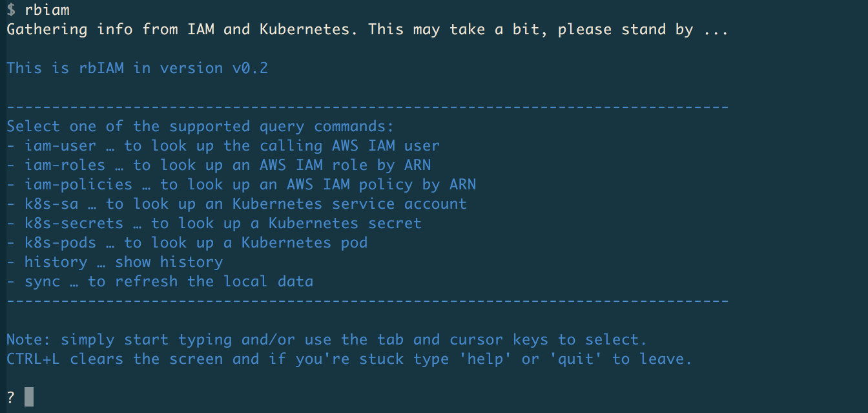The width and height of the screenshot is (868, 413).
Task: Click the lower dashed separator line
Action: click(367, 301)
